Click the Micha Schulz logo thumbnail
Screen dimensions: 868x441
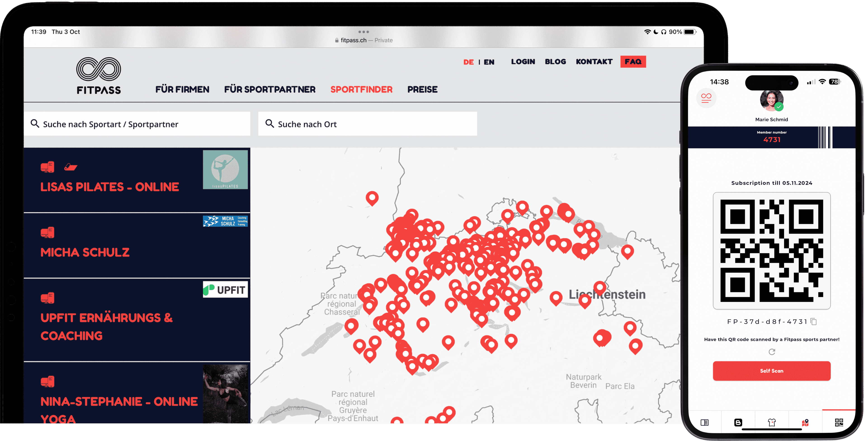(225, 221)
